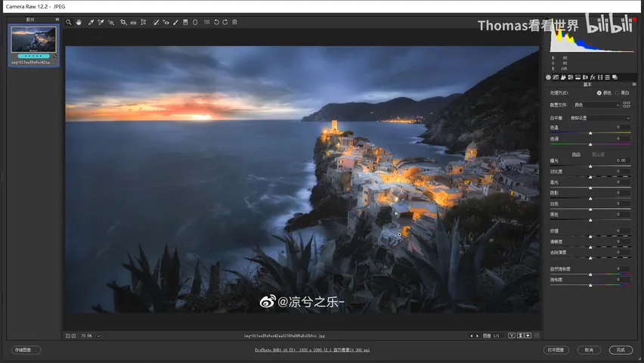Select the Hand tool

coord(79,22)
